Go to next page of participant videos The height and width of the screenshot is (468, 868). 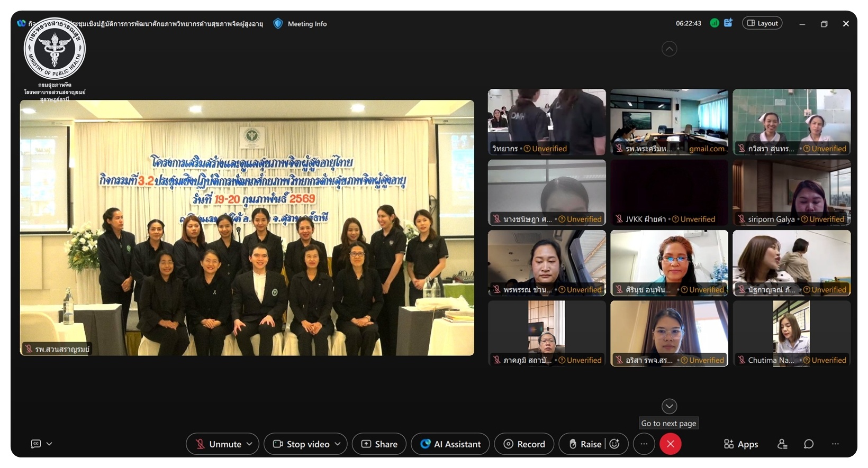tap(669, 406)
